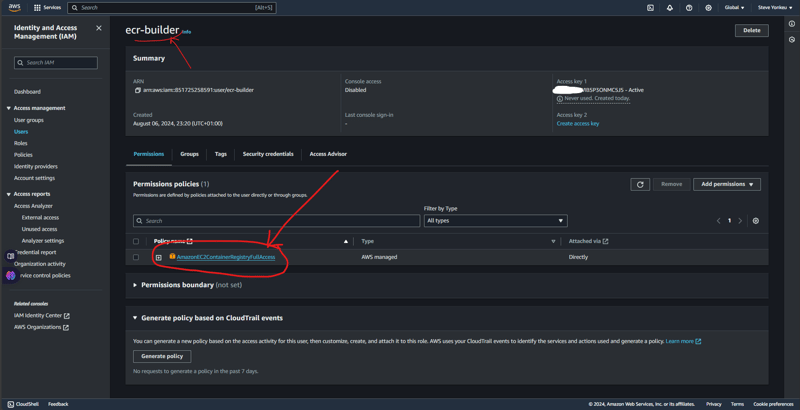Open Unused access under Access Analyzer
Viewport: 800px width, 410px height.
point(39,229)
